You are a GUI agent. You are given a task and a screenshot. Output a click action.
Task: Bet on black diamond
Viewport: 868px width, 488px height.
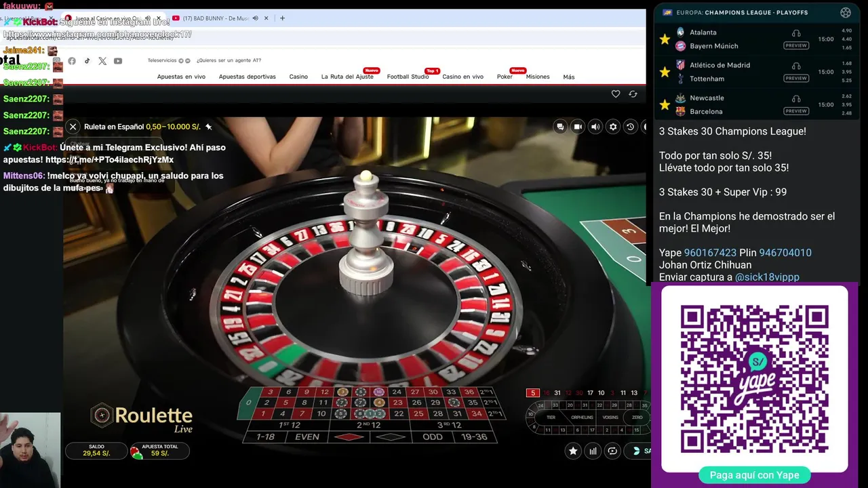click(390, 437)
